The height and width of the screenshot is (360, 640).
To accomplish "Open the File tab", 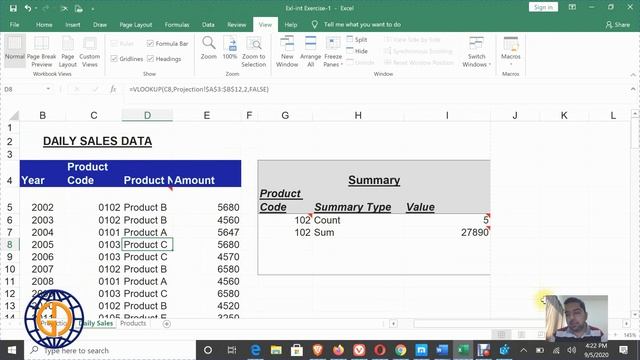I will point(14,24).
